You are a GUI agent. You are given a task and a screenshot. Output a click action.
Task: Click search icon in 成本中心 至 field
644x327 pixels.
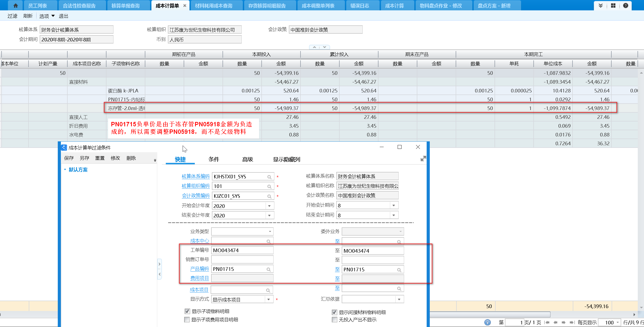click(x=399, y=242)
